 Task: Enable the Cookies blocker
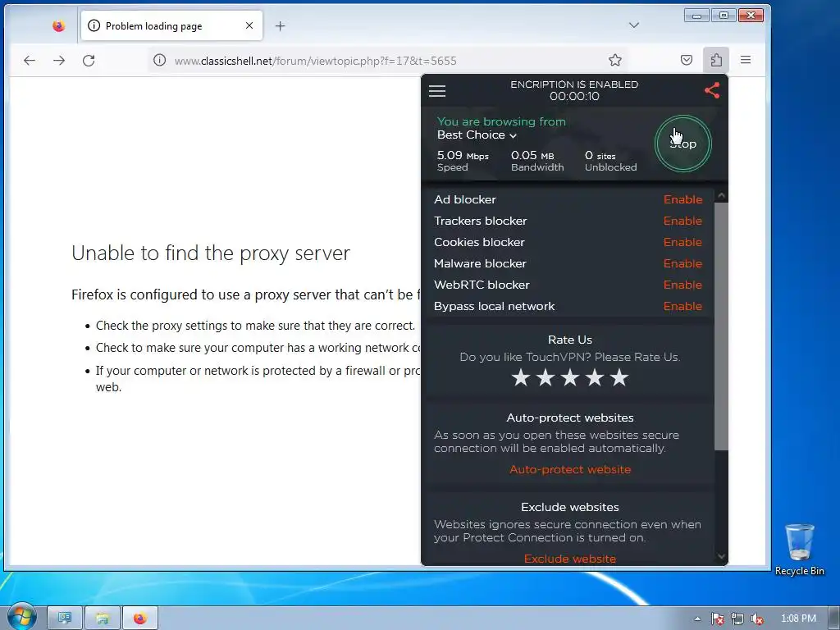tap(682, 242)
